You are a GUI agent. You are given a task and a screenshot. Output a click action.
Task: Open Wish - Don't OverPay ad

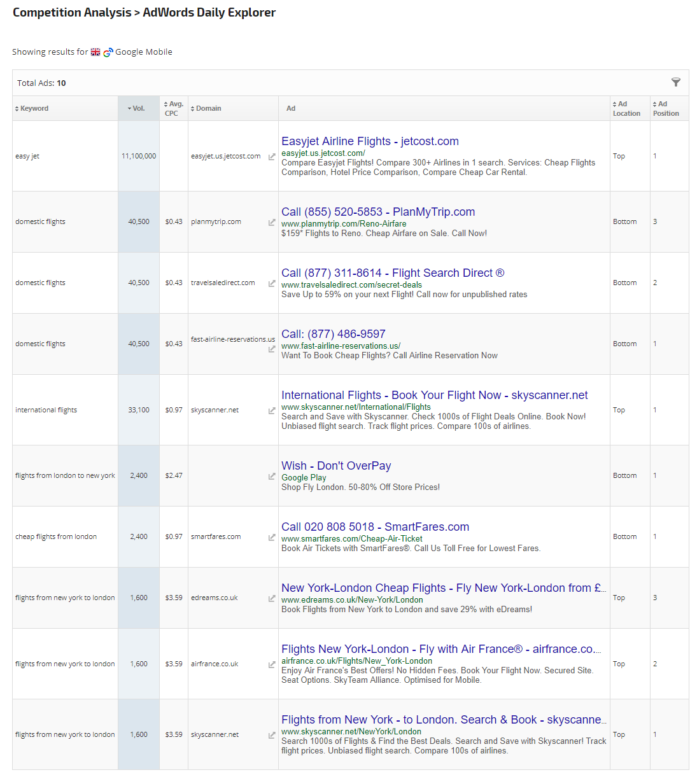336,466
